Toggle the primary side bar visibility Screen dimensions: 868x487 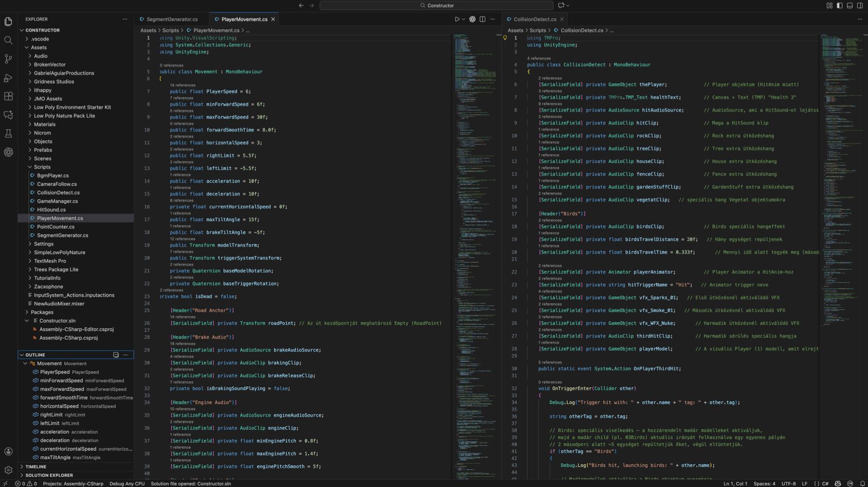(840, 5)
